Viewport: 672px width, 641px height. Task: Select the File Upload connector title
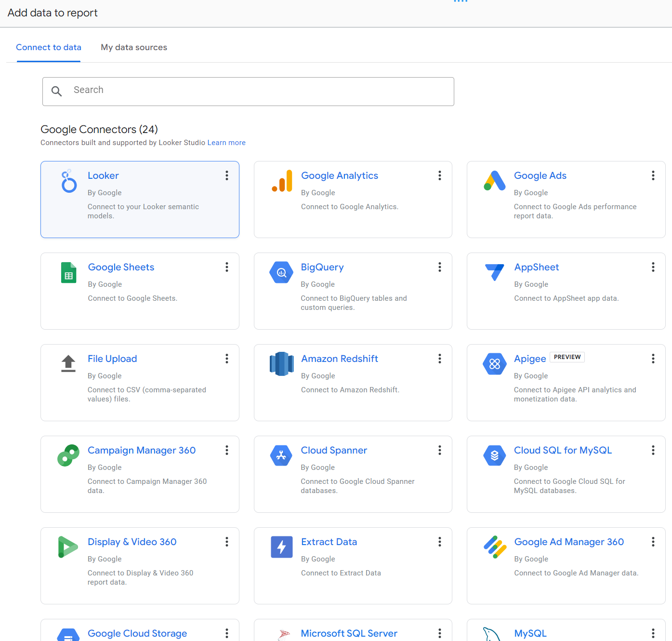(x=112, y=359)
